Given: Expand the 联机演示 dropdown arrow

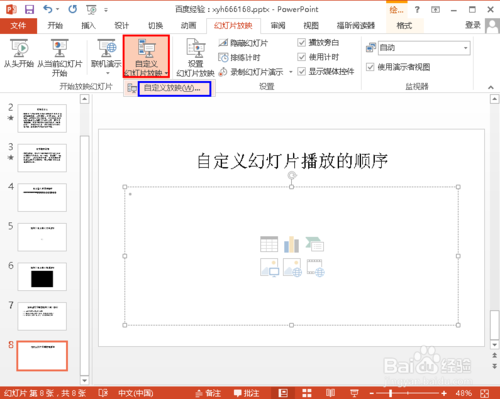Looking at the screenshot, I should pos(107,73).
